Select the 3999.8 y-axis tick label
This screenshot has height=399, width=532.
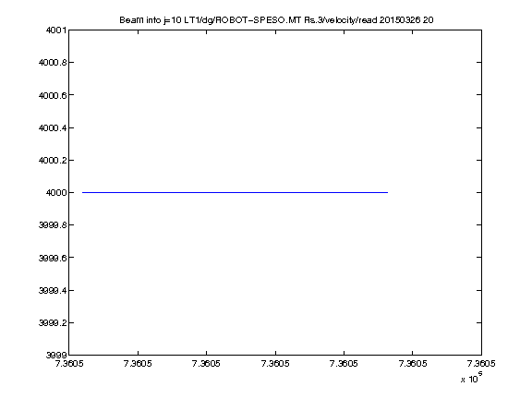[53, 225]
